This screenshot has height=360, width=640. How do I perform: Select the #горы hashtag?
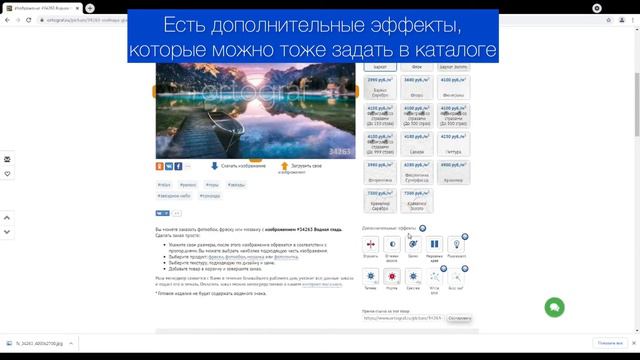click(x=212, y=185)
